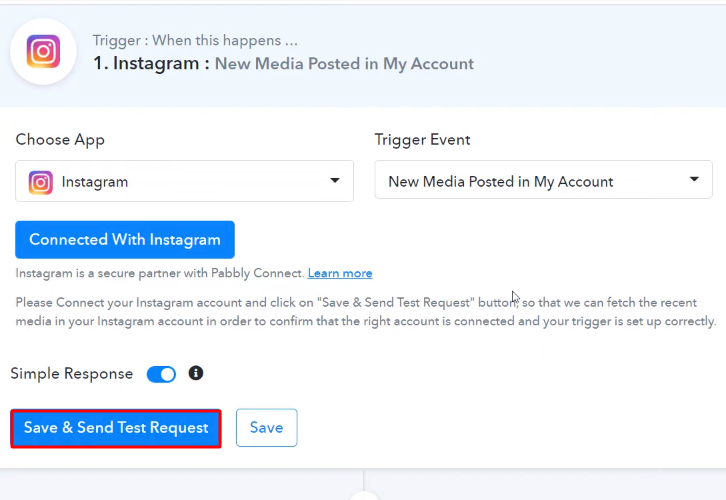Click Save & Send Test Request button
This screenshot has height=500, width=726.
click(116, 428)
